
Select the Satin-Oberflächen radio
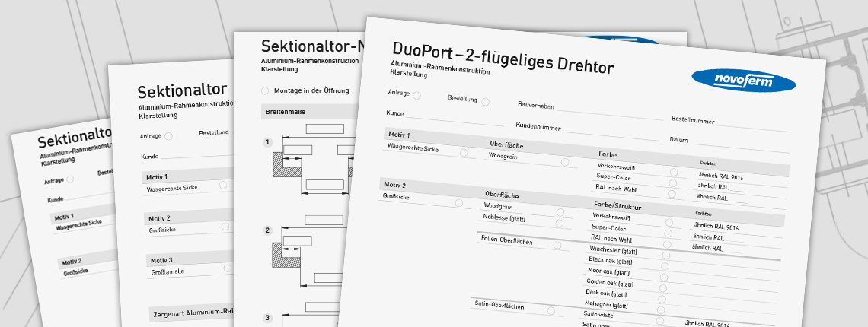pyautogui.click(x=550, y=311)
